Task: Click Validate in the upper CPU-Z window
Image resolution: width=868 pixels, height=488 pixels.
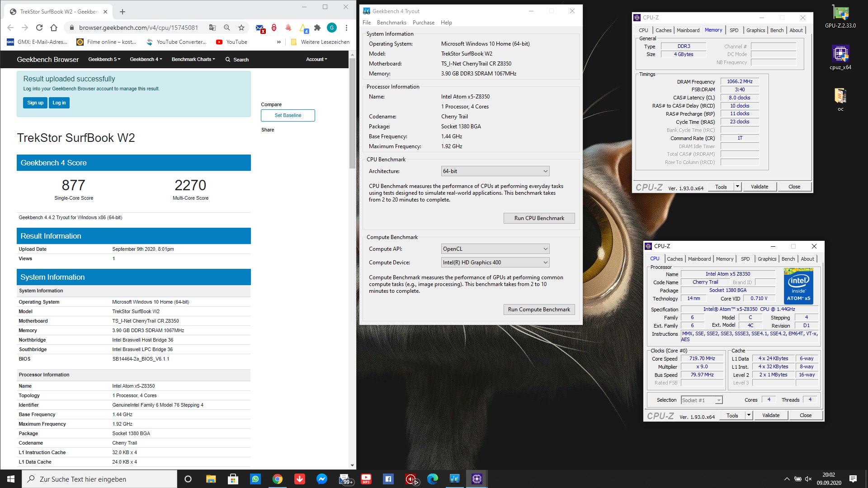Action: coord(759,187)
